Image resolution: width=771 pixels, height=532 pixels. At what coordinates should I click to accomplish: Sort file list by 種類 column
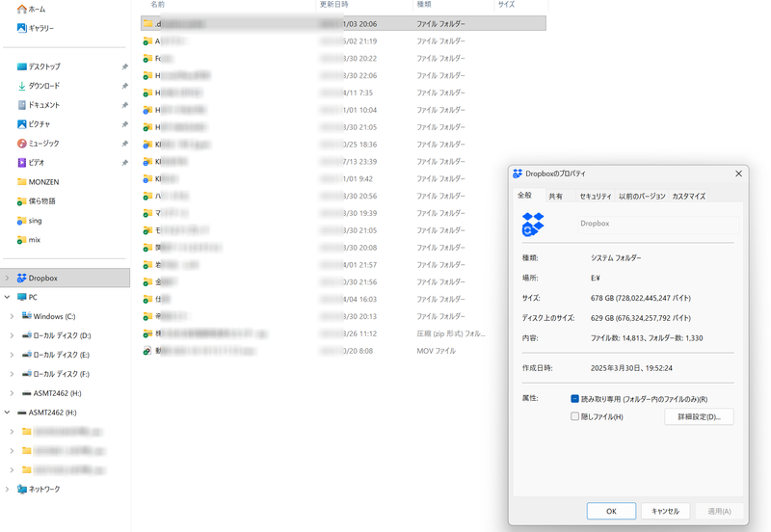[x=424, y=5]
